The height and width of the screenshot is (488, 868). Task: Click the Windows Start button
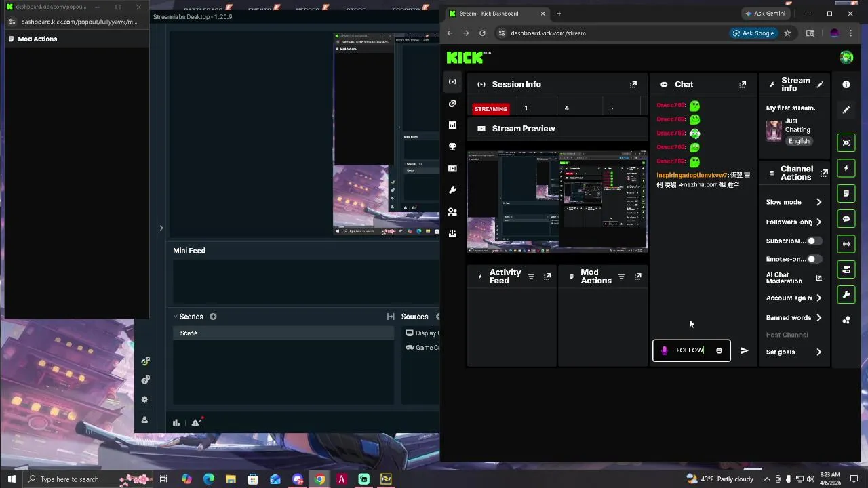pyautogui.click(x=11, y=479)
